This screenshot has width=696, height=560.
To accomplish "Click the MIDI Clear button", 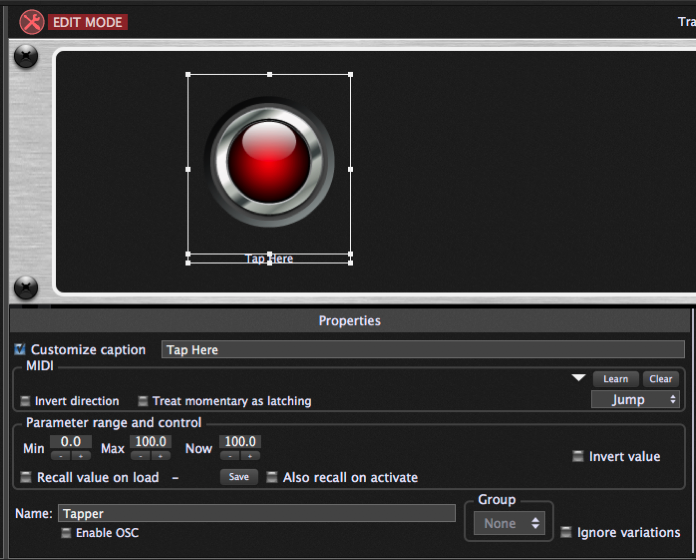I will pos(660,379).
